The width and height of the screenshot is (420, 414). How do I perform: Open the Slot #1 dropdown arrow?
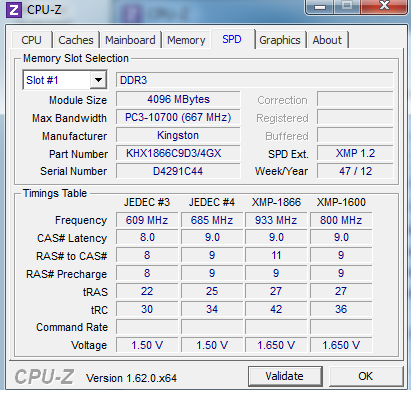[98, 80]
